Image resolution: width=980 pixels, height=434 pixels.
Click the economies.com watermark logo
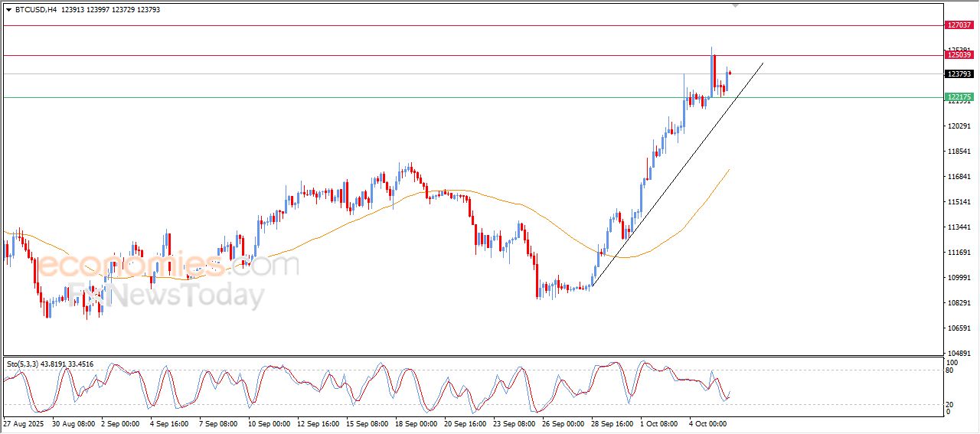[168, 266]
